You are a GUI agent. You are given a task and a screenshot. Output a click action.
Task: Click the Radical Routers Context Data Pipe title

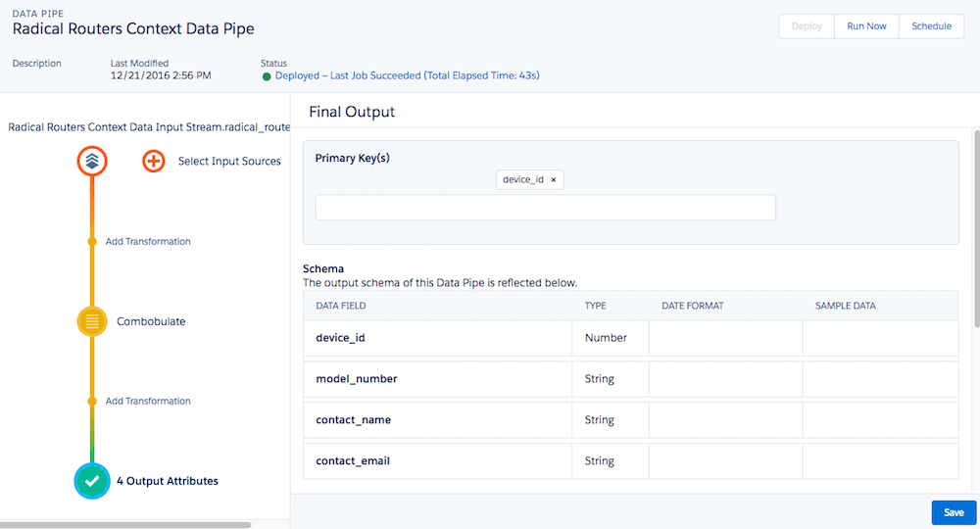(133, 28)
